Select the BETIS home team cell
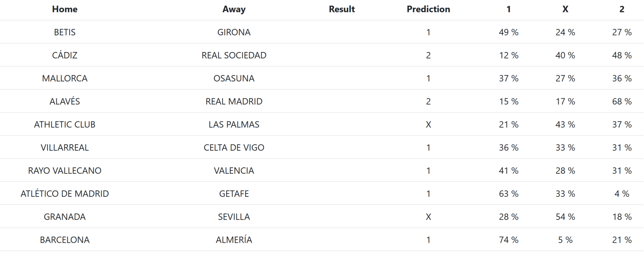This screenshot has width=644, height=254. tap(64, 32)
